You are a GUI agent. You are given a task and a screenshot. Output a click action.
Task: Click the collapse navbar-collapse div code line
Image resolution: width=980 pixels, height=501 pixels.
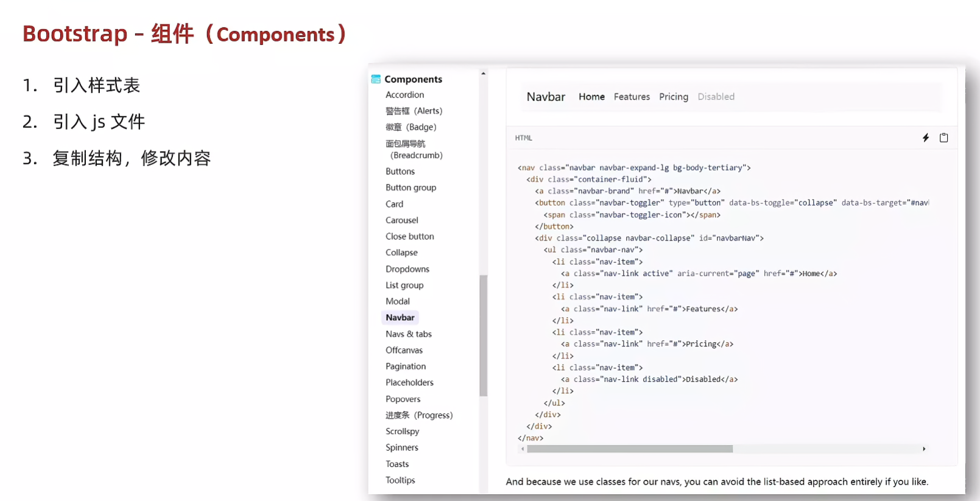pos(649,238)
